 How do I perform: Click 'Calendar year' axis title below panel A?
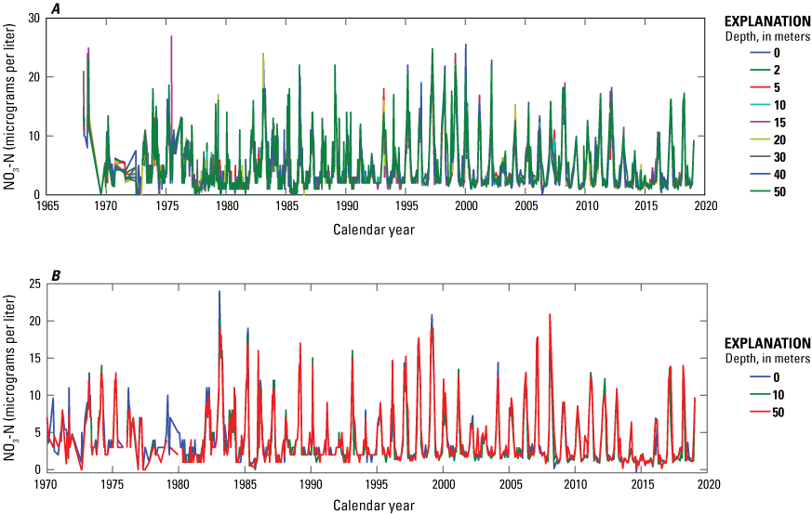376,229
